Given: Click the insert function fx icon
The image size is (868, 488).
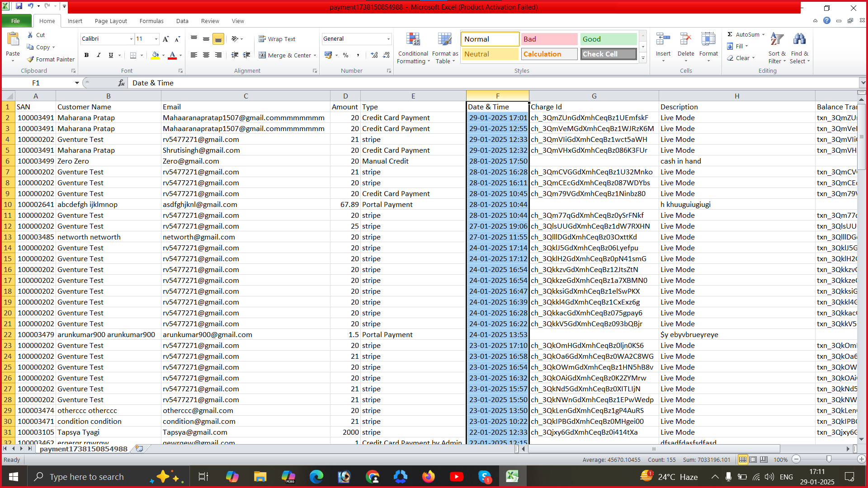Looking at the screenshot, I should (x=121, y=83).
